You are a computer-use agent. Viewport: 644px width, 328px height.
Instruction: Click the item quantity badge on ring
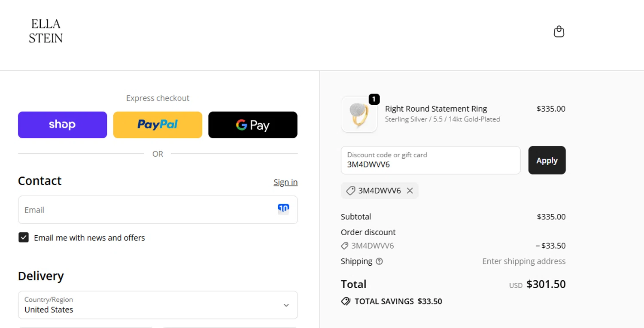click(374, 99)
